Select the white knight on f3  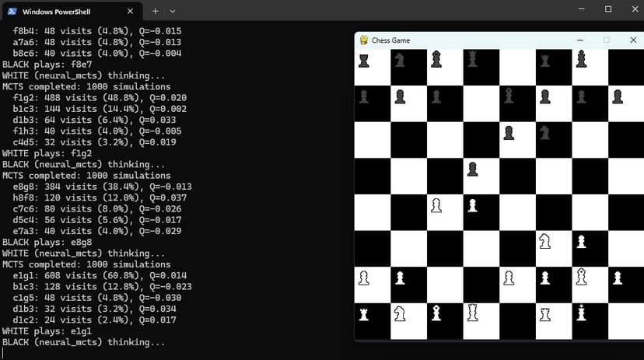(544, 241)
